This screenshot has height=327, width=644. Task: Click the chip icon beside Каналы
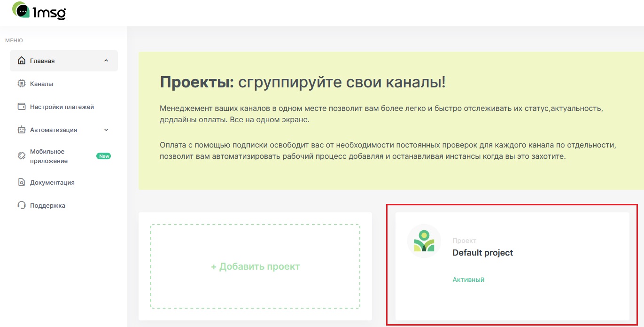coord(21,84)
